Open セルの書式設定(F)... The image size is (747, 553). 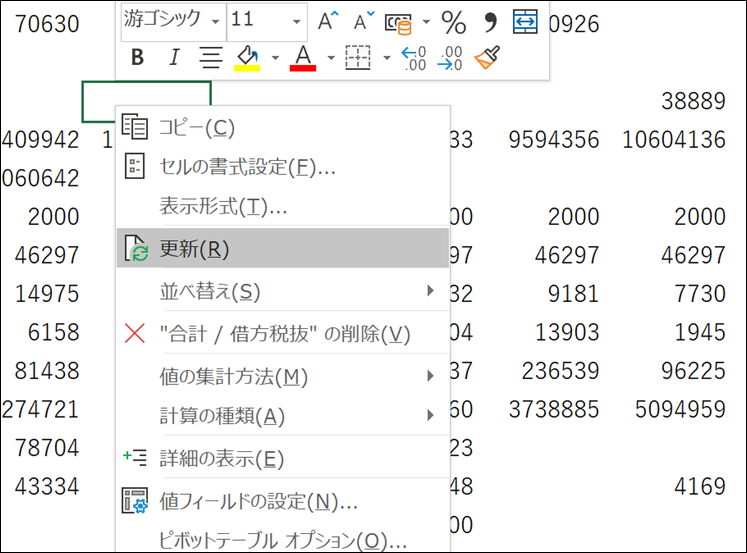pyautogui.click(x=283, y=167)
